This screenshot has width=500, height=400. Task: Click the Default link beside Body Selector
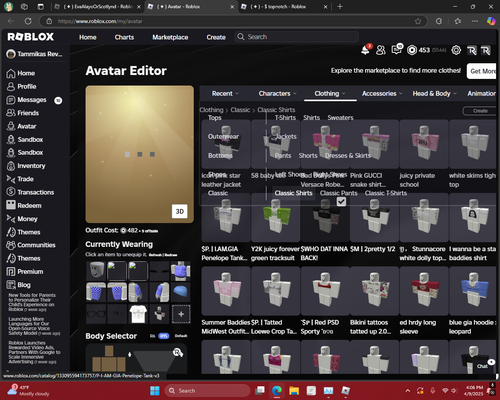(181, 336)
